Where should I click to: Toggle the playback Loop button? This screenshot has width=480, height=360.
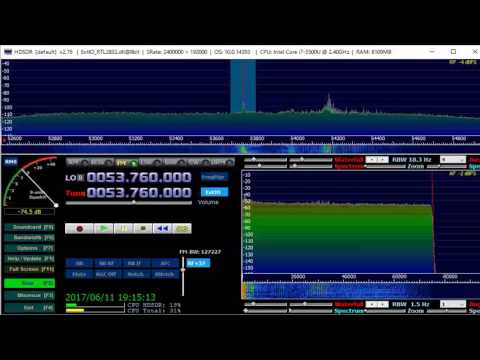coord(182,229)
